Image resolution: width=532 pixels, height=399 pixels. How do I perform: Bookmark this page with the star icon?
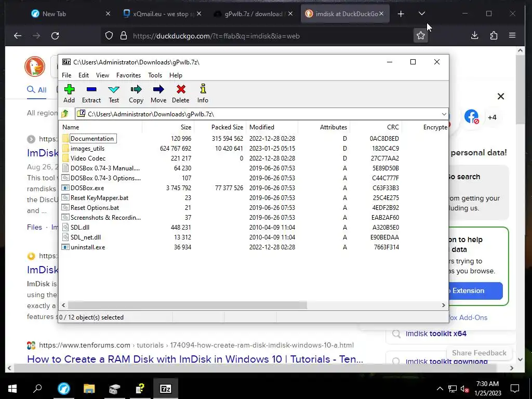pos(421,36)
